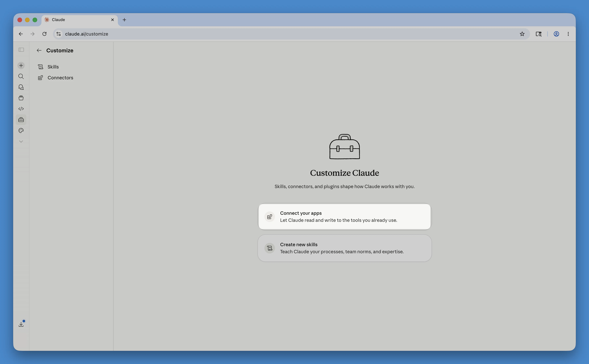Click the Customize sidebar title
The width and height of the screenshot is (589, 364).
[60, 50]
